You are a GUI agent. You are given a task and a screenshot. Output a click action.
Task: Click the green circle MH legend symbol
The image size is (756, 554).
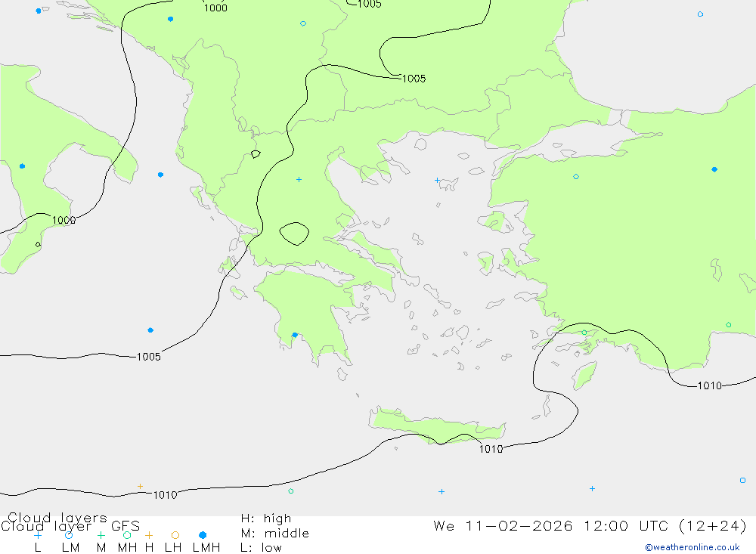tap(127, 535)
